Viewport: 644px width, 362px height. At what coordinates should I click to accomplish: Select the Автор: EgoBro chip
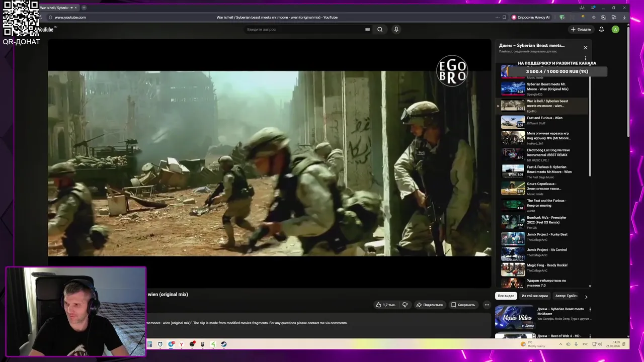[x=566, y=296]
